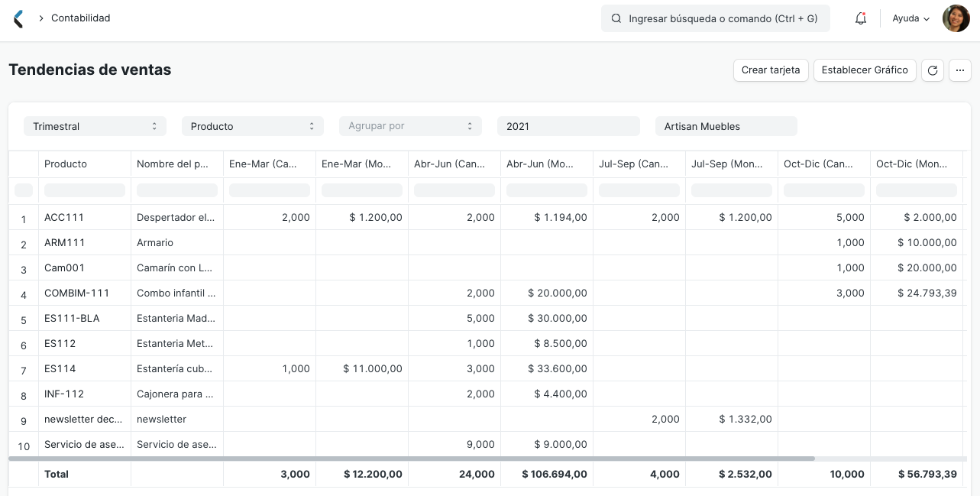Reload the report with the refresh icon
Viewport: 980px width, 496px height.
pos(933,70)
